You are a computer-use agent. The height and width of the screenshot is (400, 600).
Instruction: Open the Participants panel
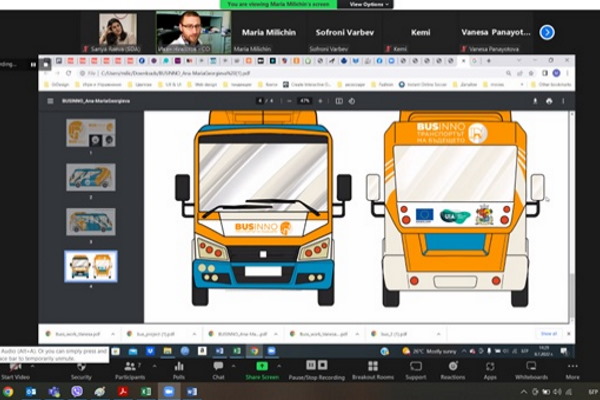point(129,370)
